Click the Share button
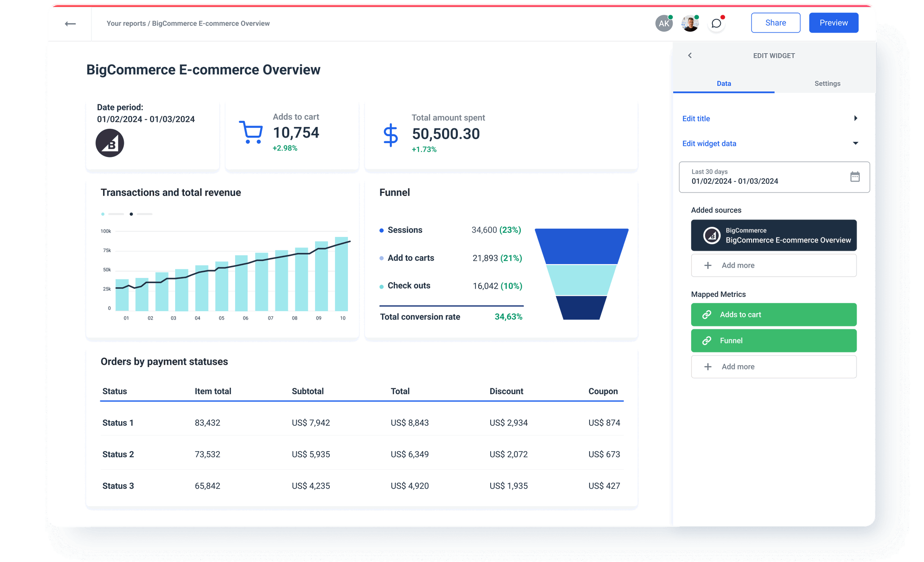924x562 pixels. pyautogui.click(x=776, y=22)
